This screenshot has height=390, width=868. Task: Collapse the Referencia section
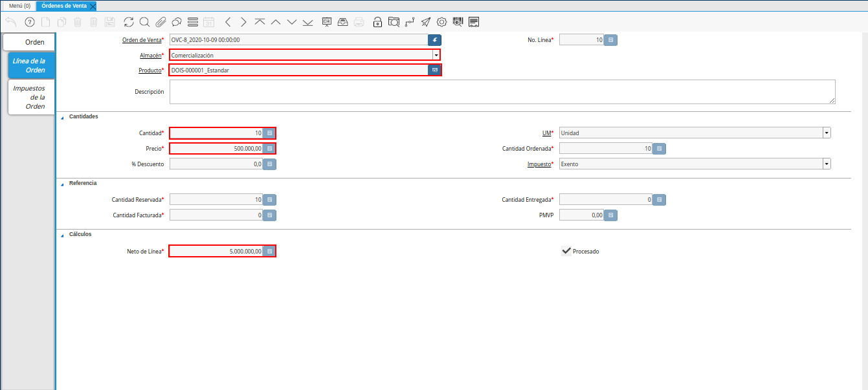click(x=63, y=184)
